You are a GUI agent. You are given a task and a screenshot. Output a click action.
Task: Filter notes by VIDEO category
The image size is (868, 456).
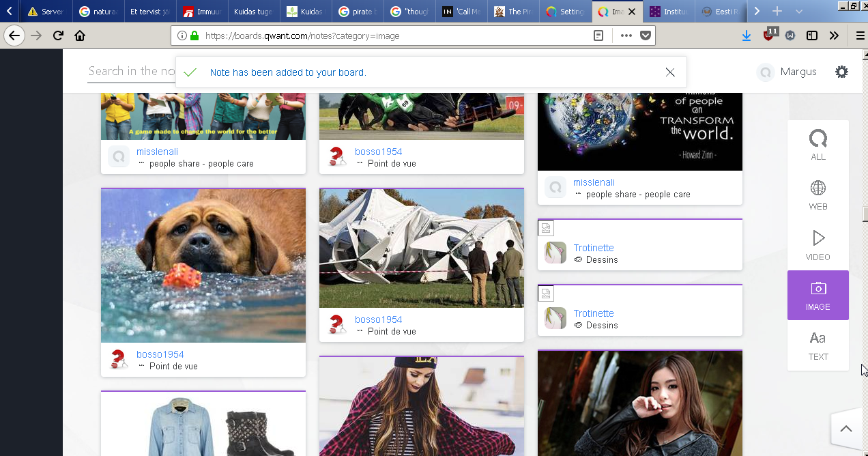pos(818,245)
